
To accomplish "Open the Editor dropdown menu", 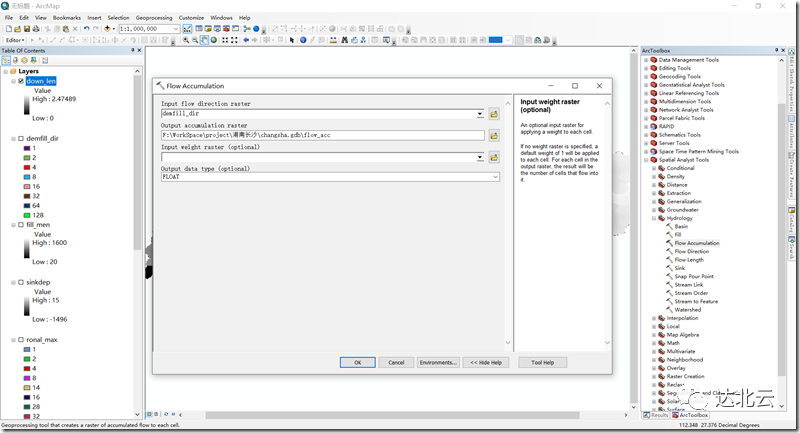I will [15, 40].
